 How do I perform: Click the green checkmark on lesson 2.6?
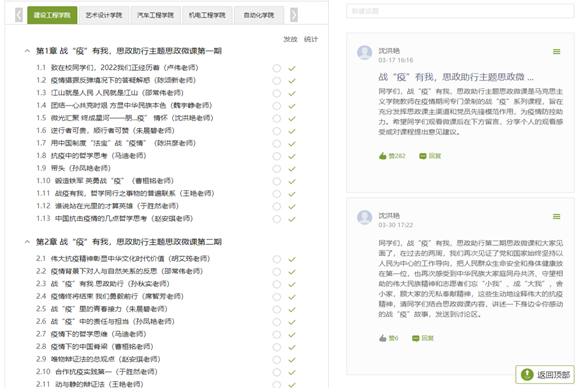click(292, 322)
